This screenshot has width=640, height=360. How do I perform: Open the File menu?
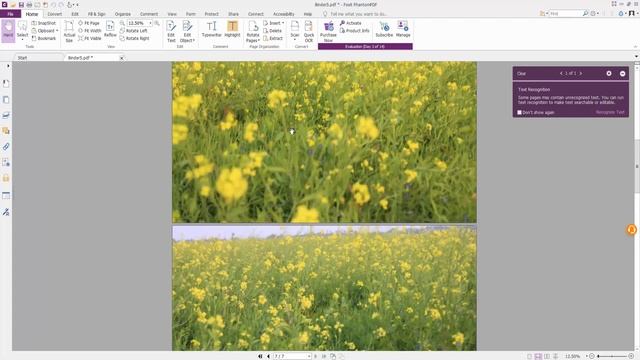11,14
